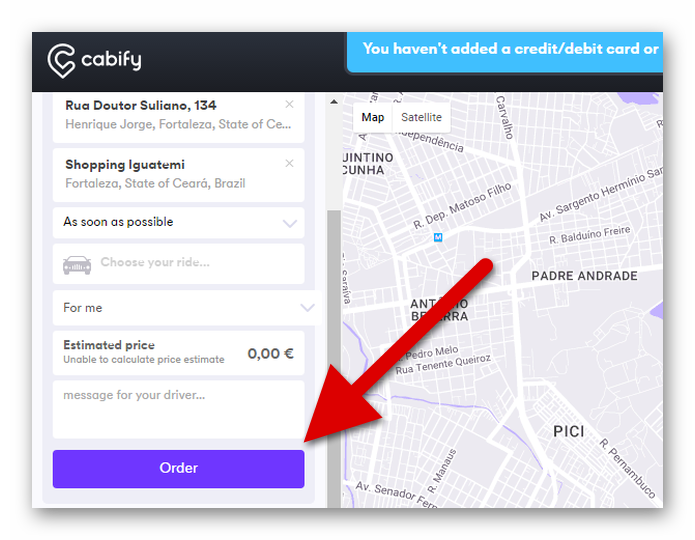
Task: Click the car icon in ride selector
Action: 77,265
